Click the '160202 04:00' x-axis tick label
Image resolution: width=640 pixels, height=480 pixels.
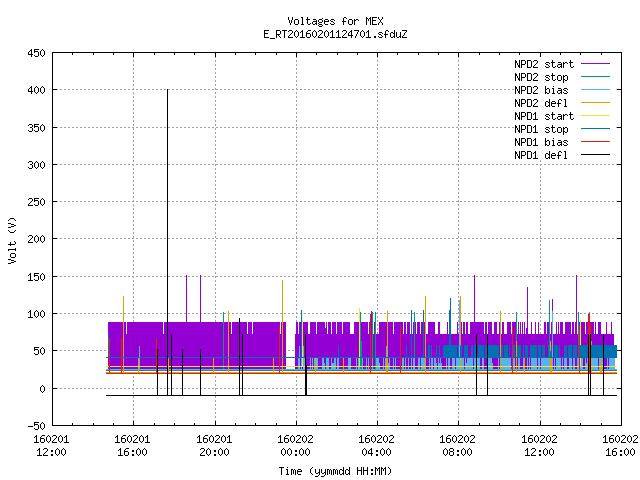(x=376, y=446)
